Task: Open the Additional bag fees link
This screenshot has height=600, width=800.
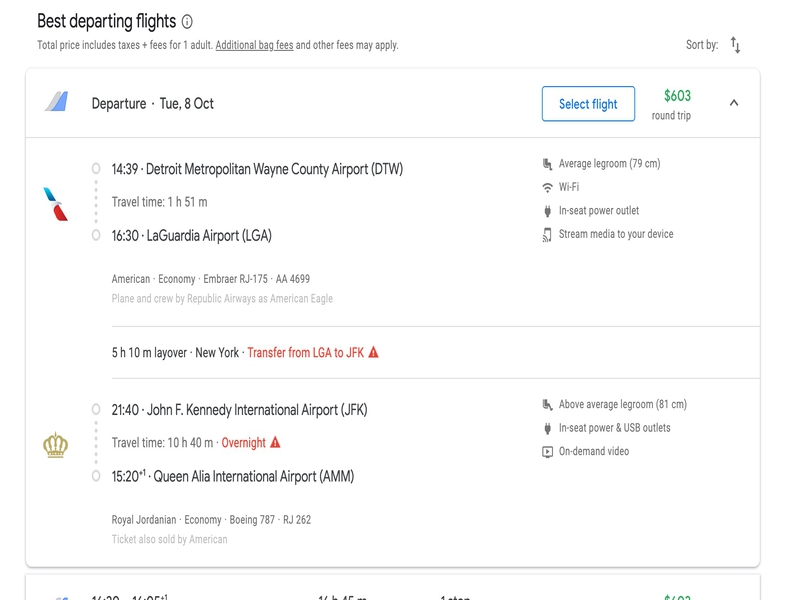Action: point(254,45)
